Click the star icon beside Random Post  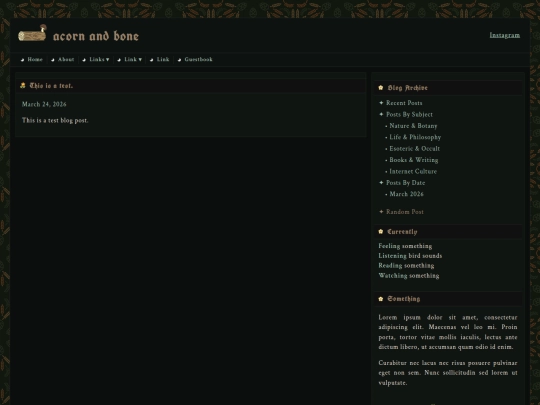tap(381, 211)
